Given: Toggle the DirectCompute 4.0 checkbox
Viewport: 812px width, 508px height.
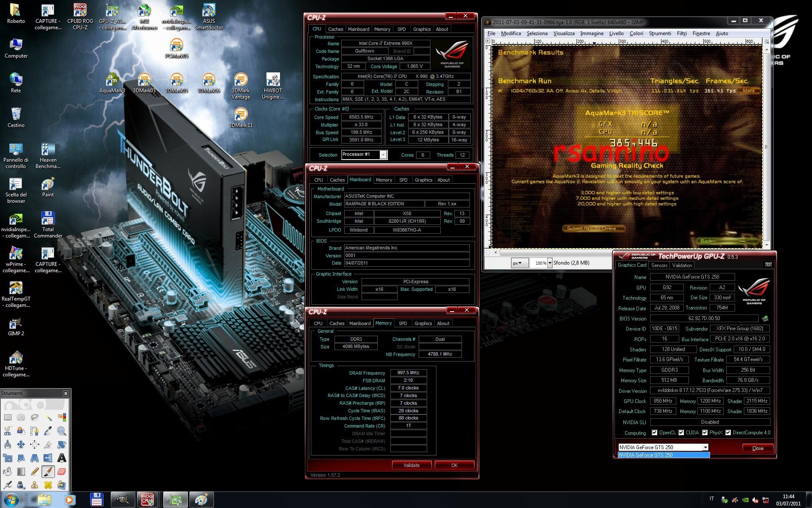Looking at the screenshot, I should (728, 433).
